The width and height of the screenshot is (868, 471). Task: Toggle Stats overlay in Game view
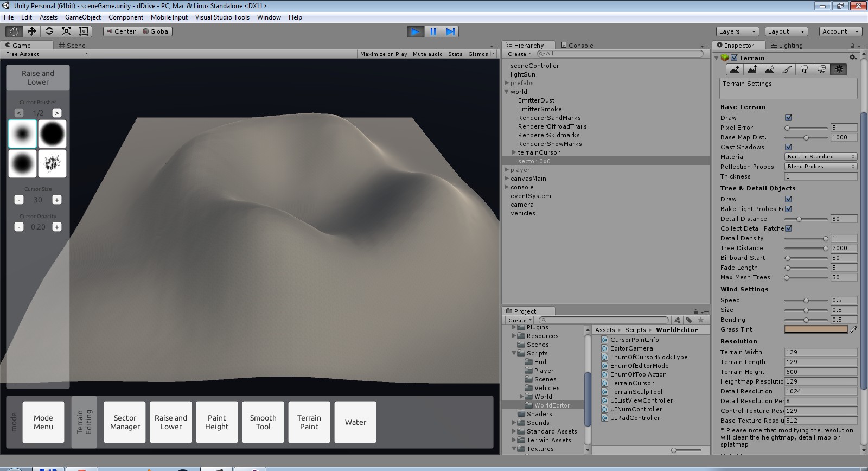455,54
